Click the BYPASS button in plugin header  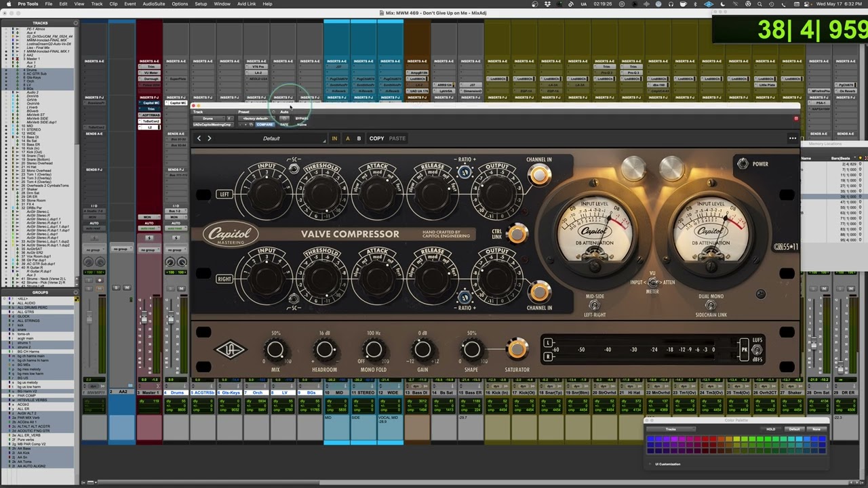[x=302, y=119]
